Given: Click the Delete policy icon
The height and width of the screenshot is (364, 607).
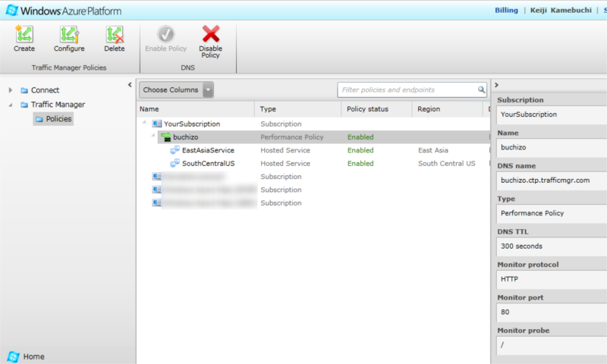Looking at the screenshot, I should [x=115, y=34].
